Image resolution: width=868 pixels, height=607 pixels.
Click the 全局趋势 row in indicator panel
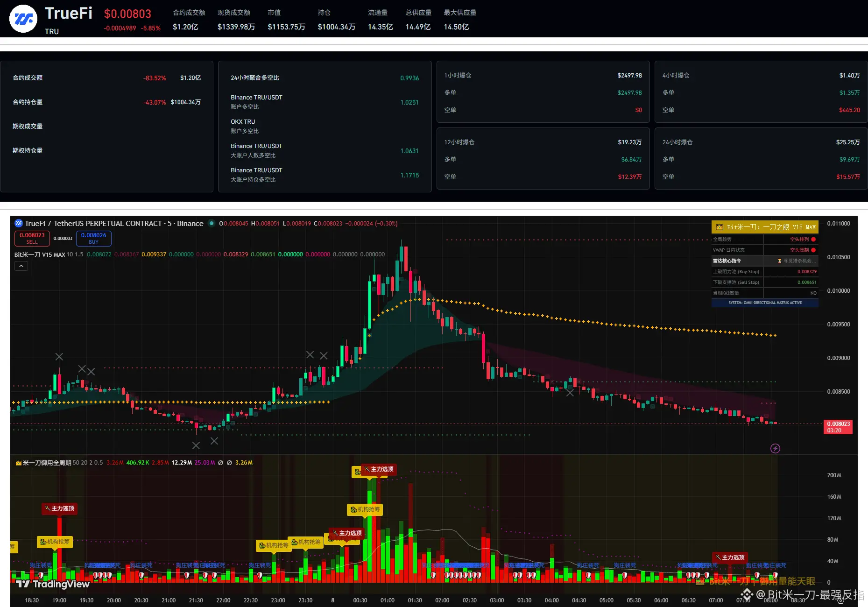pos(765,240)
